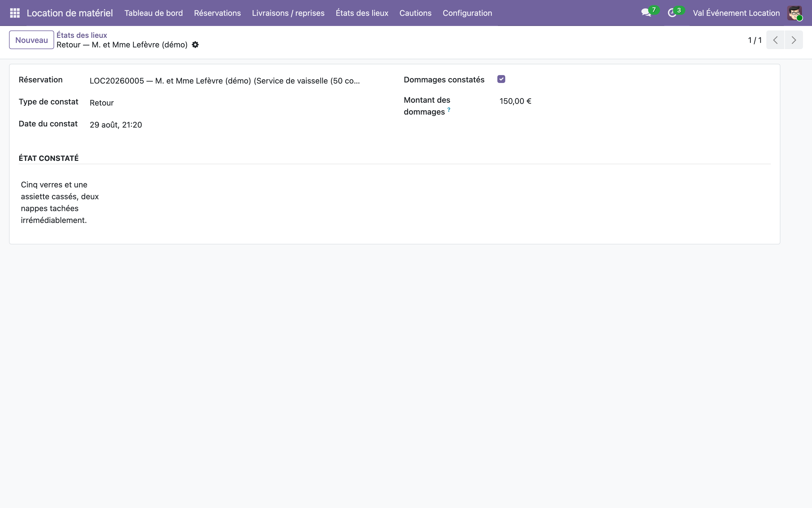Image resolution: width=812 pixels, height=508 pixels.
Task: Click the Location de matériel app title
Action: tap(70, 13)
